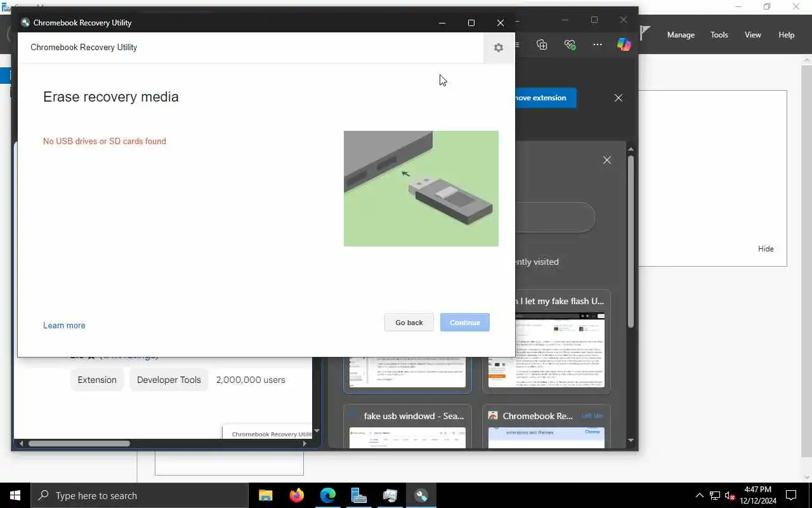Switch to Microsoft Edge on the taskbar

(328, 495)
